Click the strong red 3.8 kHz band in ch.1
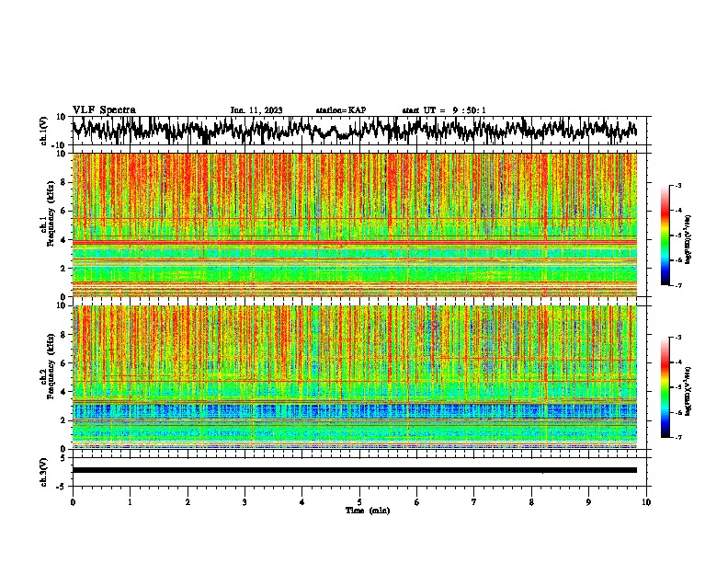 click(x=354, y=243)
